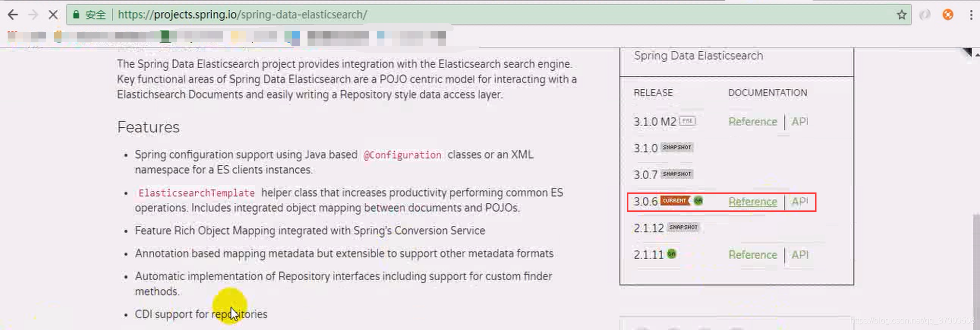
Task: Click the browser forward arrow
Action: click(33, 15)
